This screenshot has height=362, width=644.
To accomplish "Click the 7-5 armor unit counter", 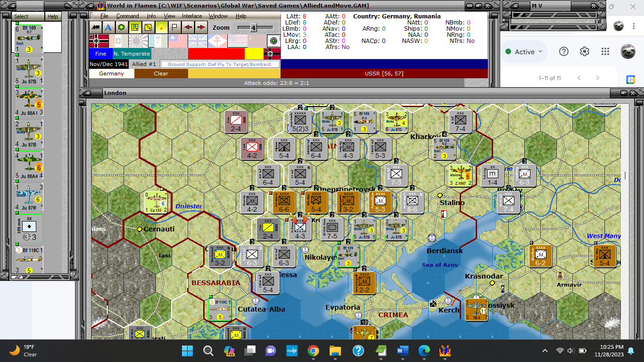I will (332, 229).
